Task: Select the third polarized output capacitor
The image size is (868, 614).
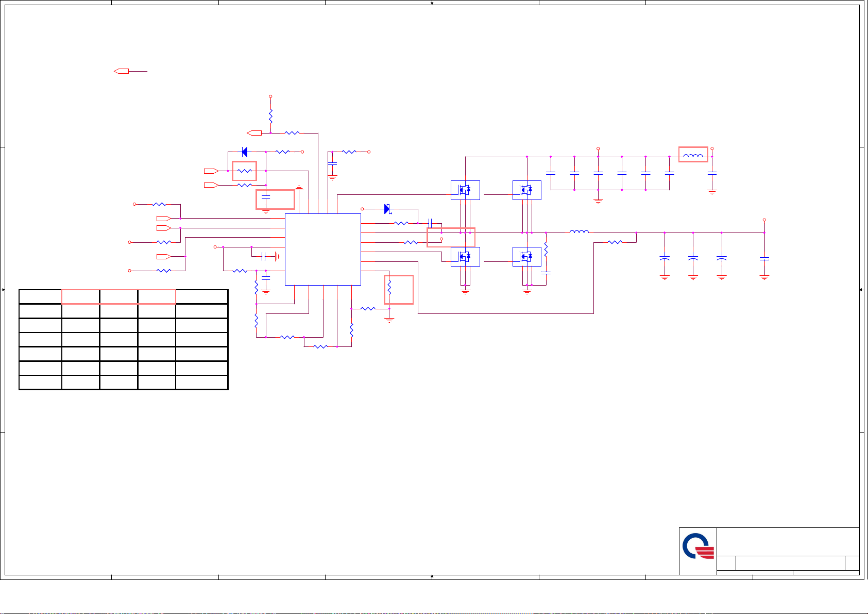Action: point(722,257)
